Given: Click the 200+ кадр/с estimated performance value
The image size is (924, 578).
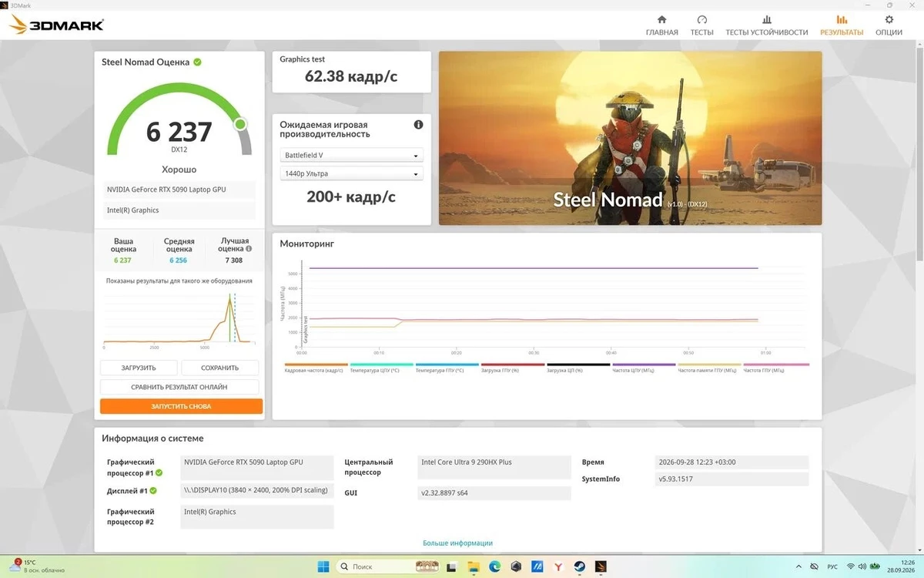Looking at the screenshot, I should [x=351, y=197].
